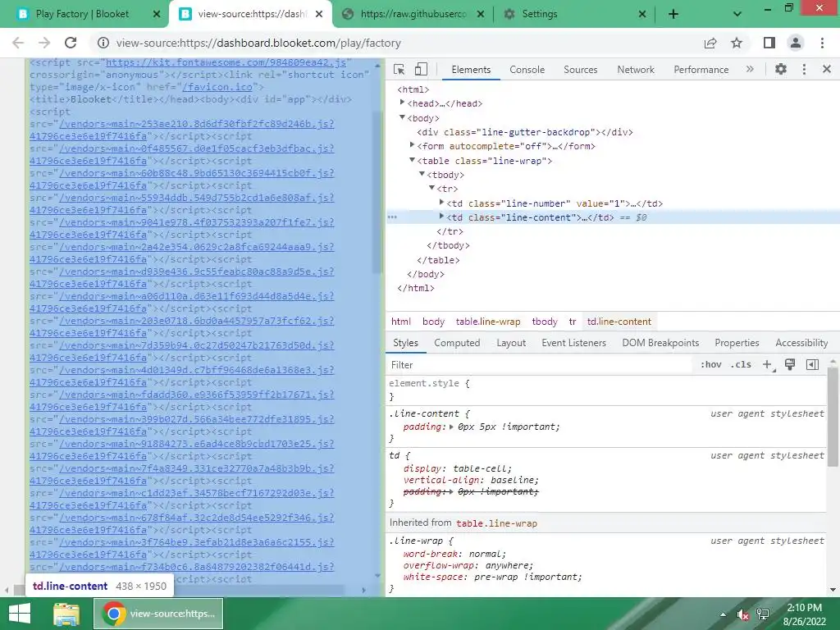Open the fontawesome kit script link

(x=226, y=62)
